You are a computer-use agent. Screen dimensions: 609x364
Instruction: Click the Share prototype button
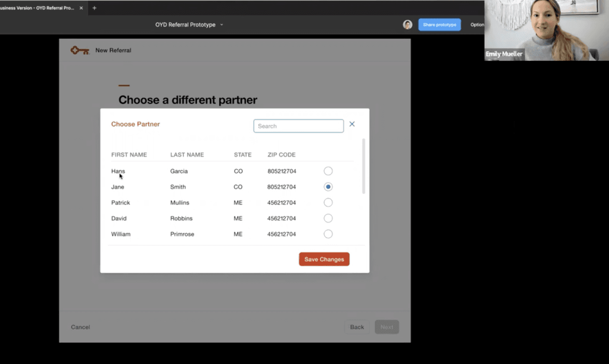click(439, 25)
